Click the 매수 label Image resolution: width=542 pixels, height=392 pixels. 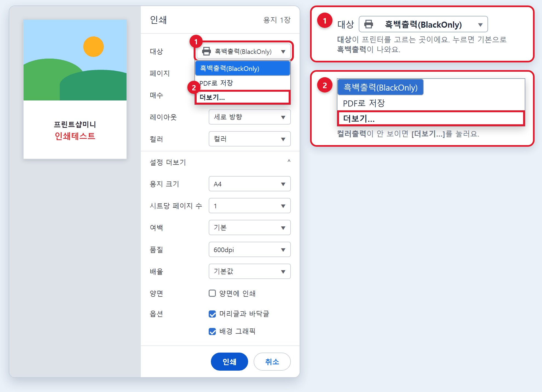(x=156, y=95)
